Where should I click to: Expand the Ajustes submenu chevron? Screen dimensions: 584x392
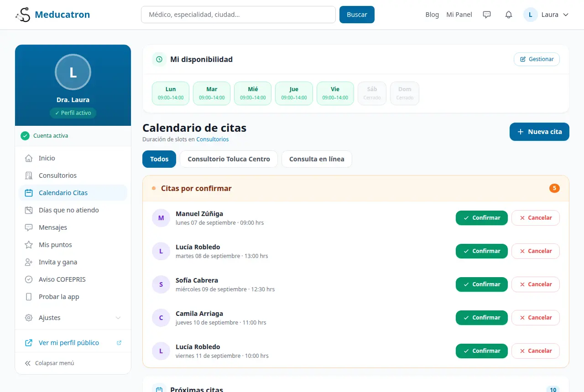tap(118, 318)
